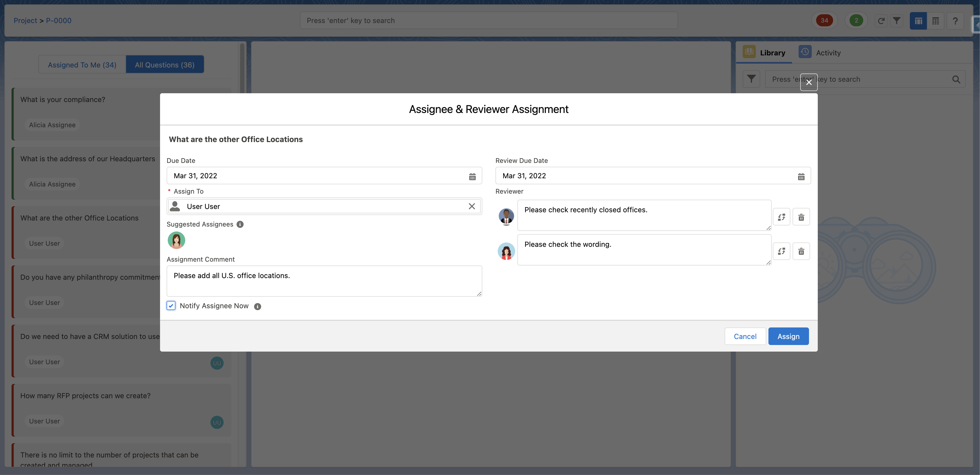980x475 pixels.
Task: Click User User tag under Office Locations question
Action: (44, 244)
